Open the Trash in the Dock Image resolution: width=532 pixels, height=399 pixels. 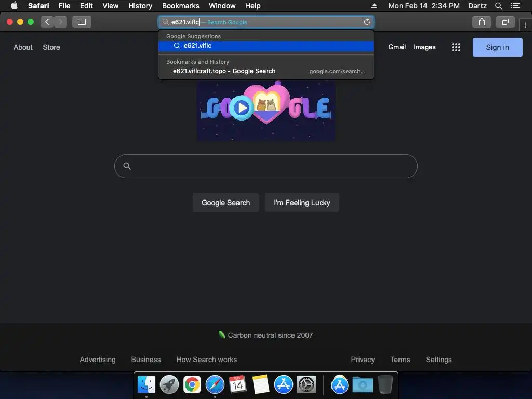(385, 385)
